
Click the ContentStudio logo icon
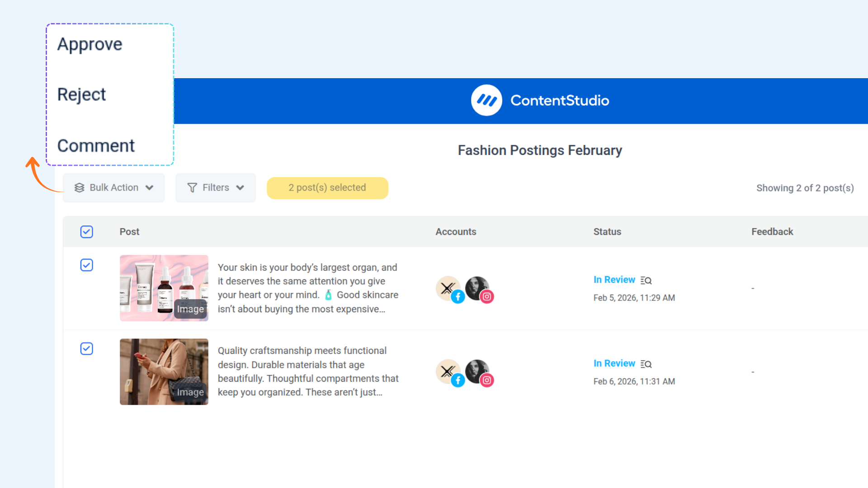pos(486,100)
